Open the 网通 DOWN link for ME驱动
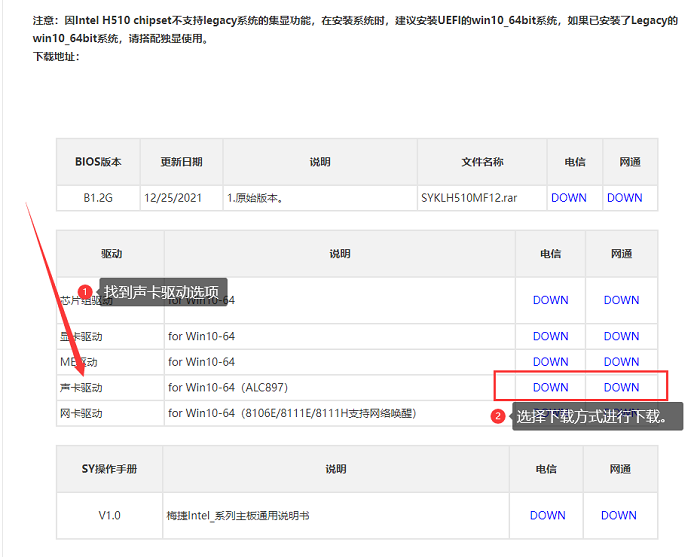The image size is (700, 557). (621, 362)
